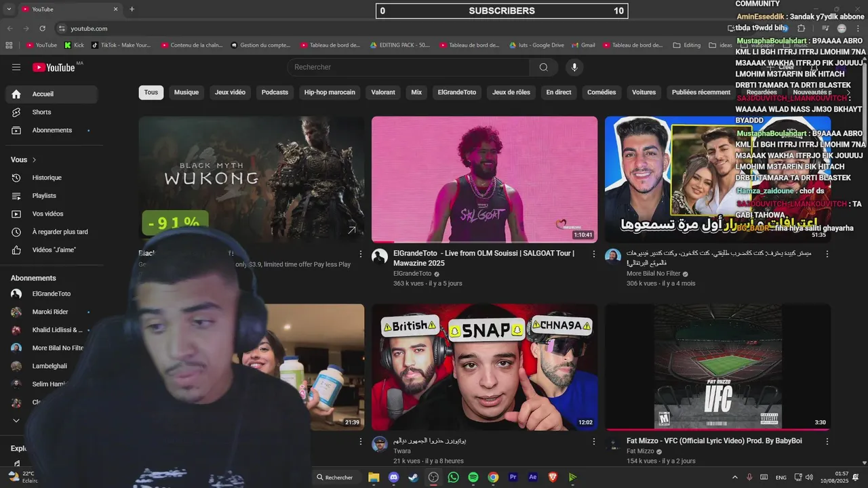Open more options for ElGrandeToto live video

click(x=594, y=254)
